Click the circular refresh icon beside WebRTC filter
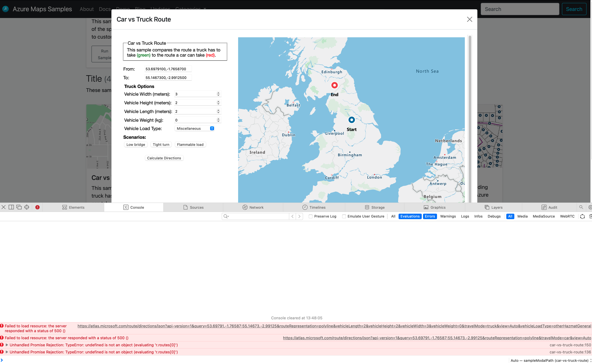The width and height of the screenshot is (592, 364). pyautogui.click(x=582, y=216)
